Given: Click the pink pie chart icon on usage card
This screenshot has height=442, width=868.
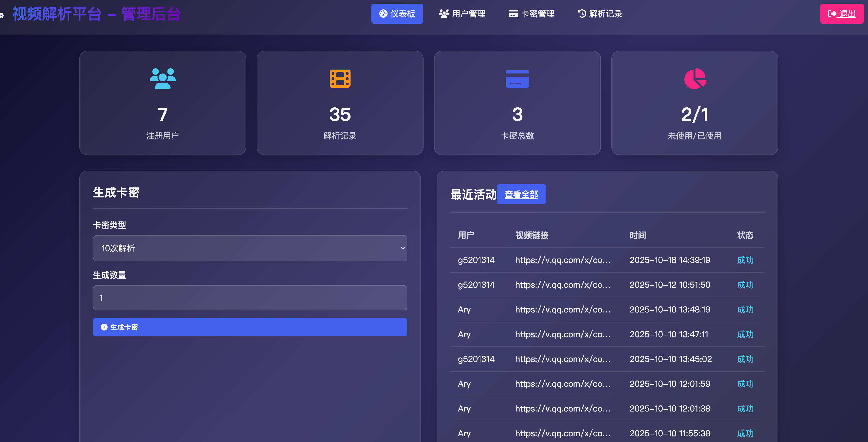Looking at the screenshot, I should [695, 79].
